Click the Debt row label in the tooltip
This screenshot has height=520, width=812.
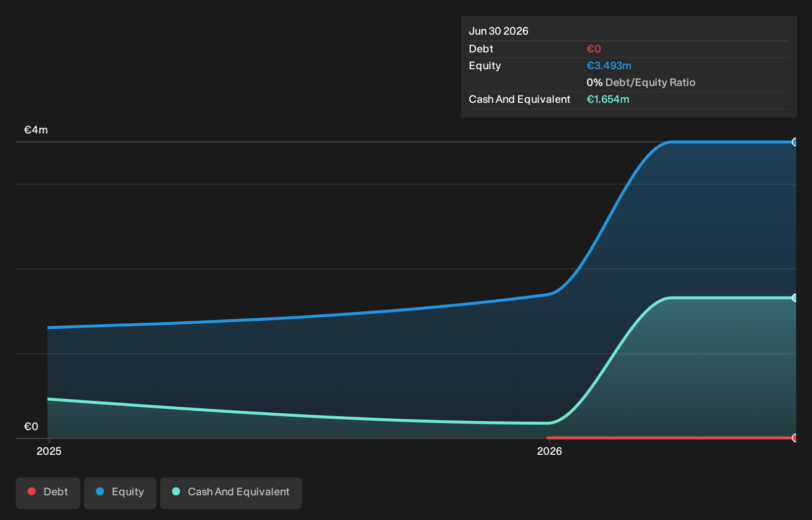481,49
